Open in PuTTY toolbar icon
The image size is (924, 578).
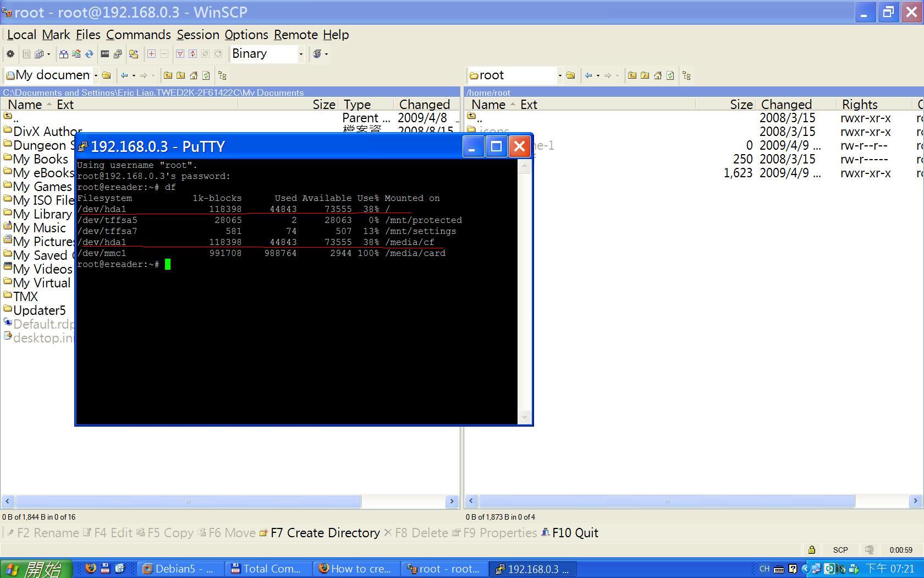tap(118, 54)
